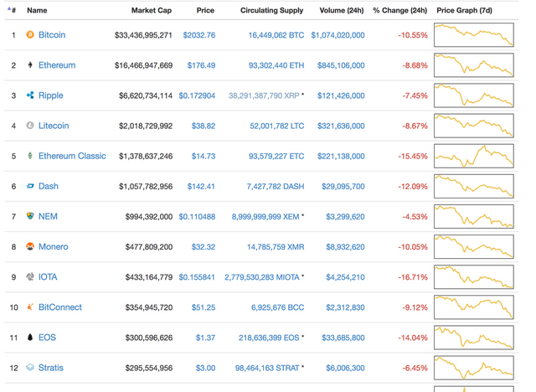Click Ethereum volume $845,106,000
Screen dimensions: 536x392
(341, 65)
